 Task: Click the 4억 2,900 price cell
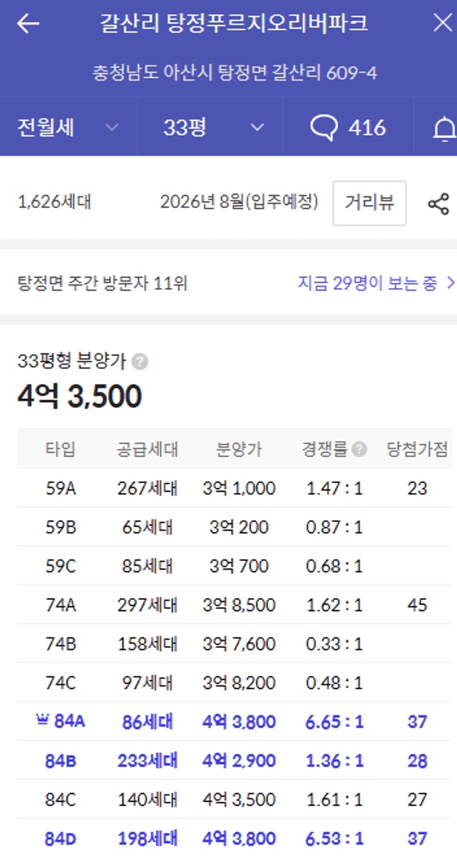239,760
